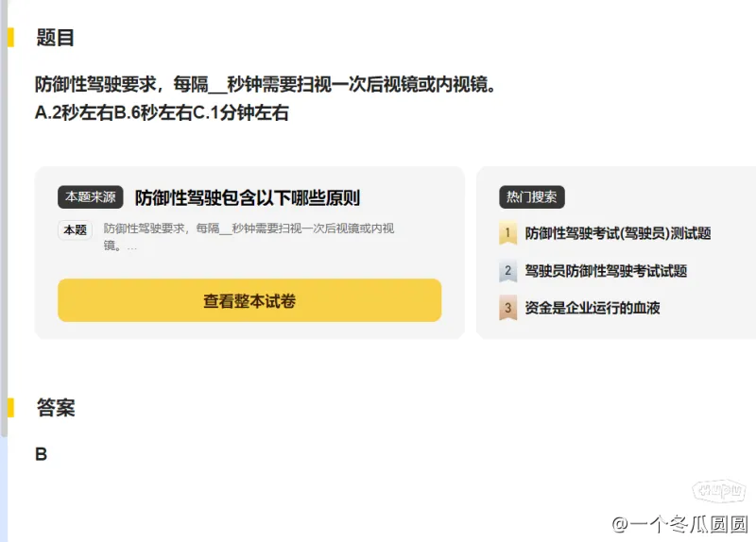Open the 防御性驾驶包含以下哪些原则 source title
The width and height of the screenshot is (756, 542).
(x=248, y=197)
